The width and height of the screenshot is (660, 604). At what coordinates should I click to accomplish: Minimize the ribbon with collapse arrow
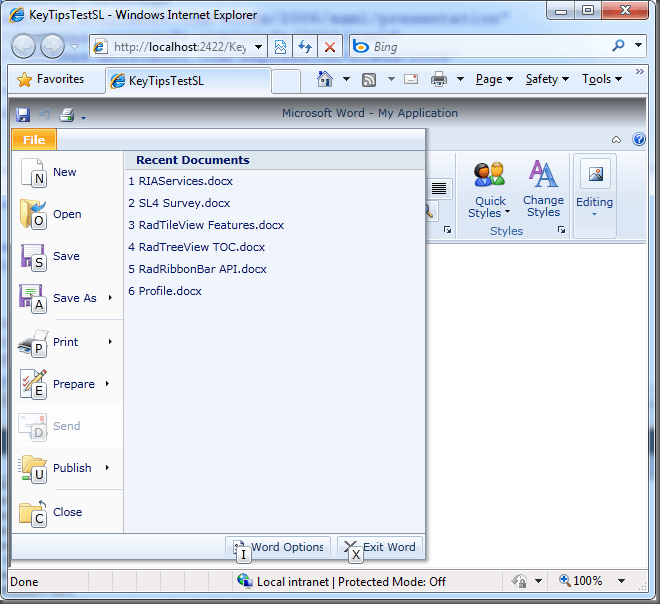tap(616, 139)
